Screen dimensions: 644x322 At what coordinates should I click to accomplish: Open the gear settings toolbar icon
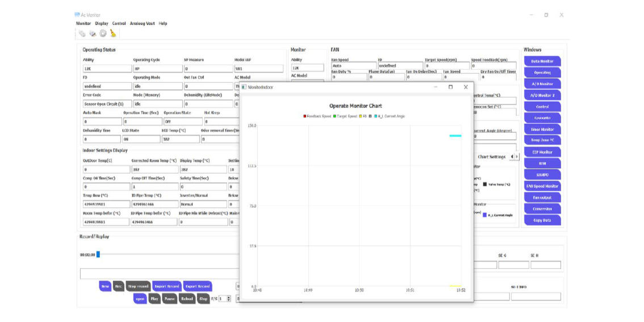[x=103, y=34]
